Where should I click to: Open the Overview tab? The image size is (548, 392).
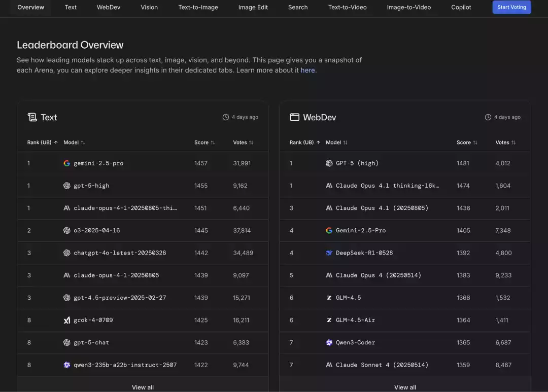click(31, 7)
